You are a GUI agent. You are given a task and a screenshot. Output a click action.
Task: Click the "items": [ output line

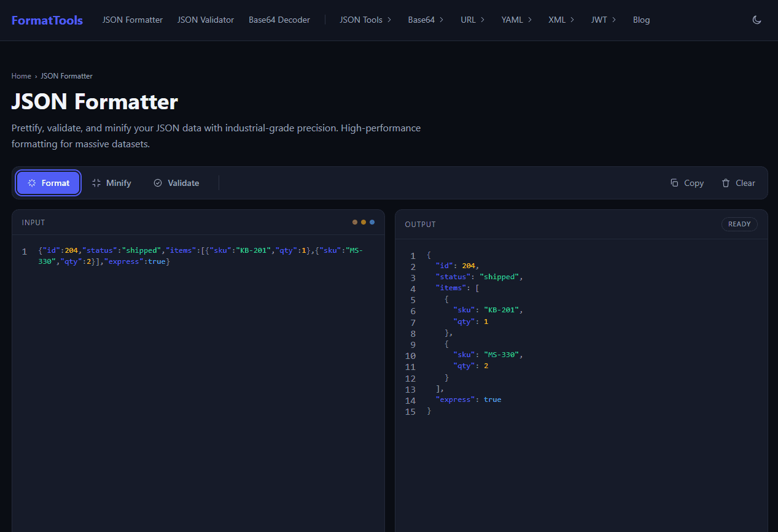click(x=457, y=288)
